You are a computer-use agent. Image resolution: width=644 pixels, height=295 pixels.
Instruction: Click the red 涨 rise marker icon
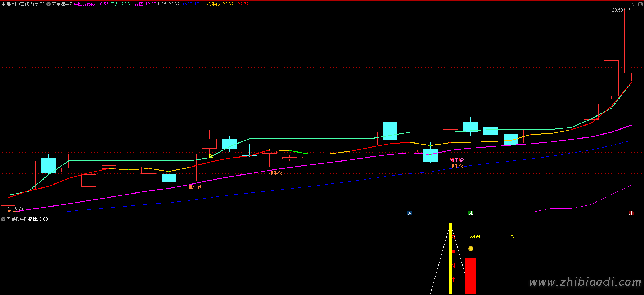[631, 213]
